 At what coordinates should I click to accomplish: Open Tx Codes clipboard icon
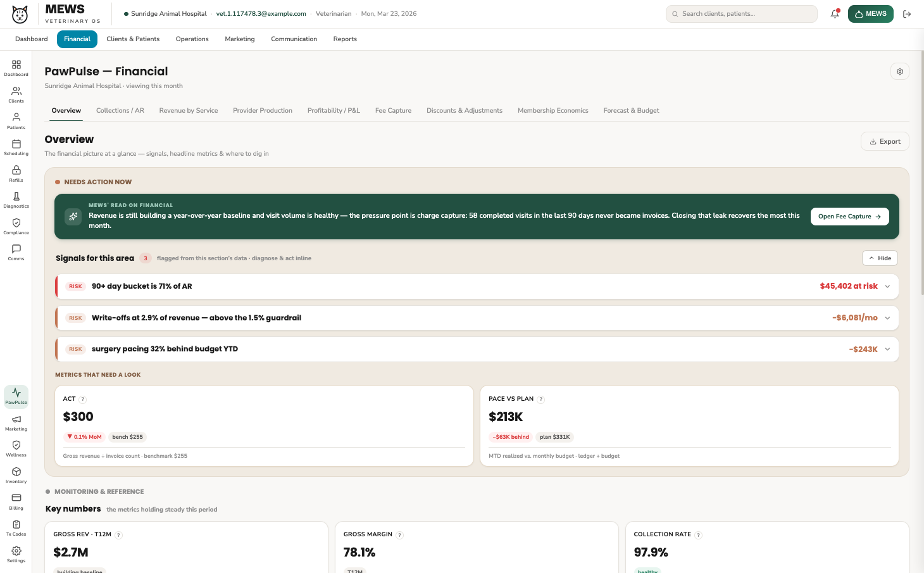click(x=16, y=527)
